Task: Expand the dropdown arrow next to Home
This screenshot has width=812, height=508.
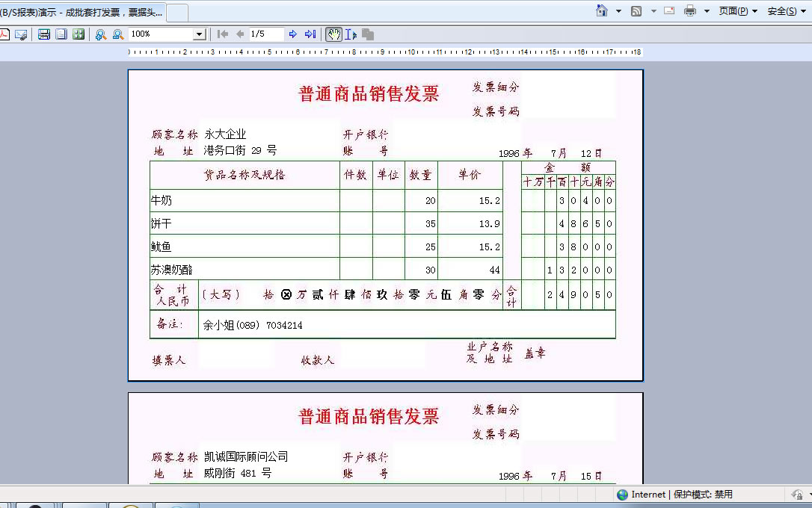Action: [618, 11]
